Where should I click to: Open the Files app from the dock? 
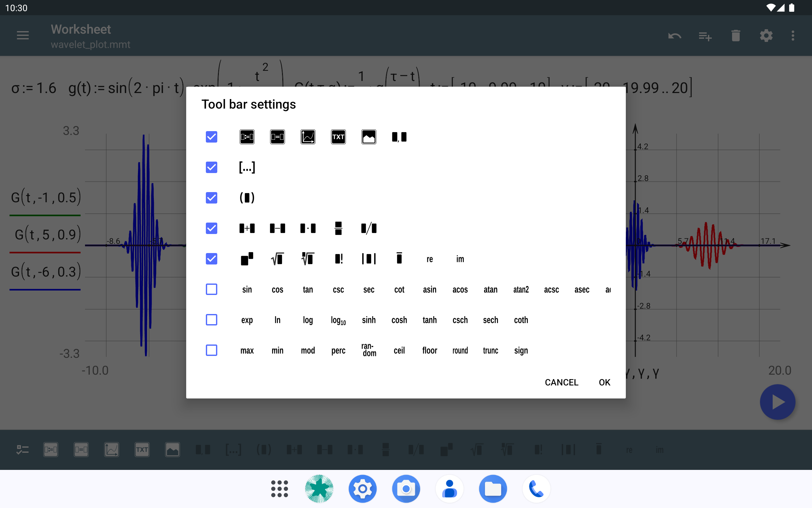point(493,489)
